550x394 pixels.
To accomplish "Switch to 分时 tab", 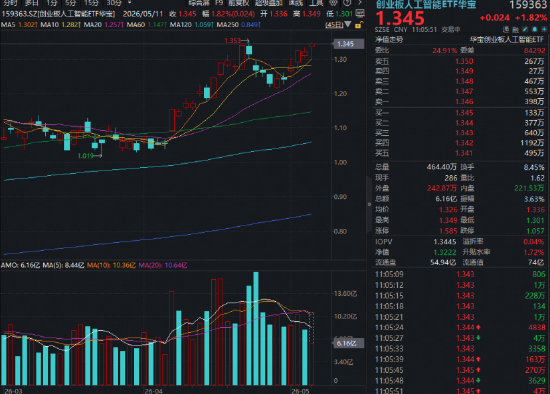I will pos(10,3).
